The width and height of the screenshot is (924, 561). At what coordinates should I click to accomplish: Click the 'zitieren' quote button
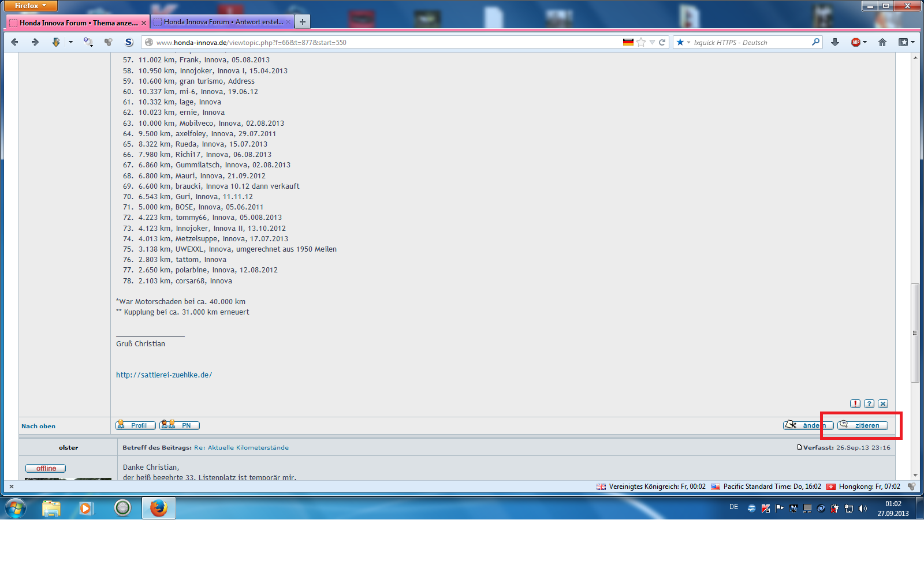click(x=863, y=425)
